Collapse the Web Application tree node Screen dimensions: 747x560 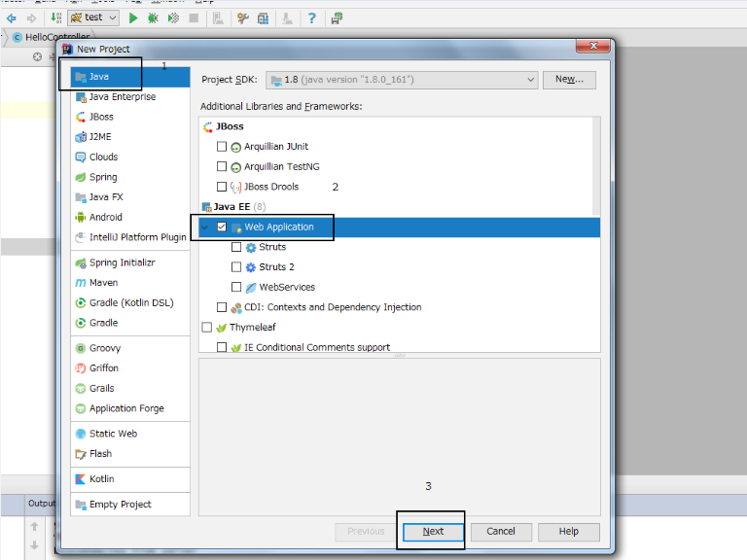[205, 227]
